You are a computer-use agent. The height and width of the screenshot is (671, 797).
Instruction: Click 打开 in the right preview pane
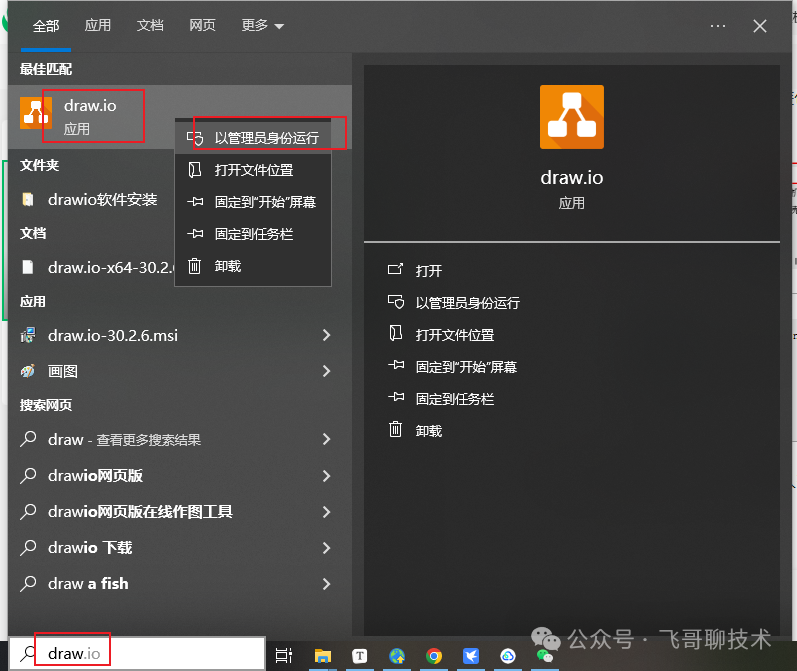428,270
